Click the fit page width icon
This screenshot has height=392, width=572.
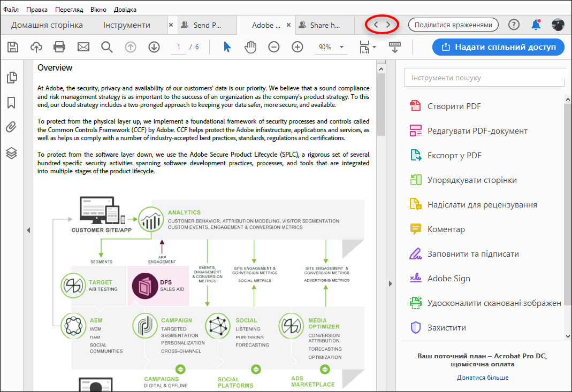pyautogui.click(x=364, y=47)
